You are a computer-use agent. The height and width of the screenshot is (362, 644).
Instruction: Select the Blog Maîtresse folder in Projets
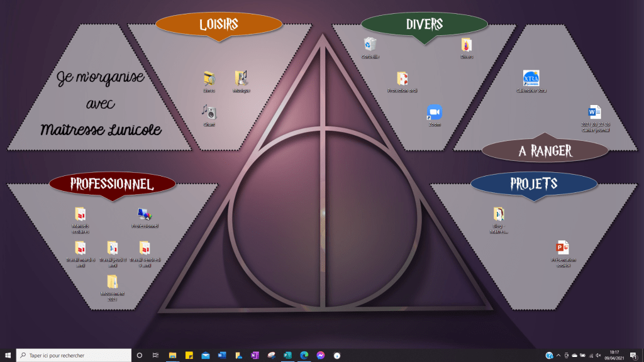[x=499, y=214]
